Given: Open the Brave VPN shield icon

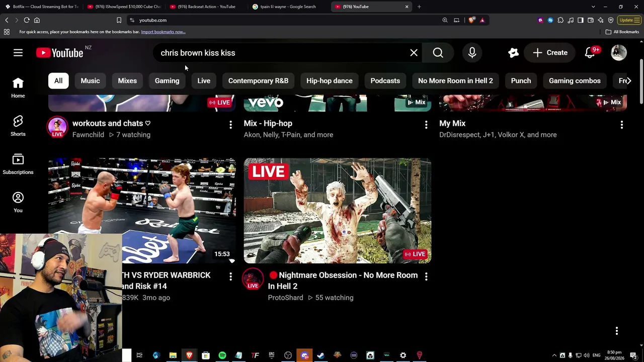Looking at the screenshot, I should 611,20.
